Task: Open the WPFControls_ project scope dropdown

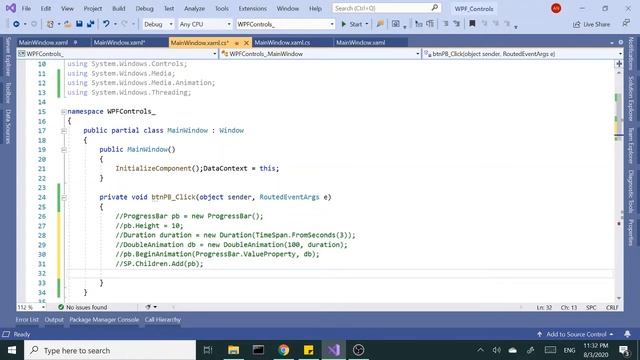Action: click(118, 53)
